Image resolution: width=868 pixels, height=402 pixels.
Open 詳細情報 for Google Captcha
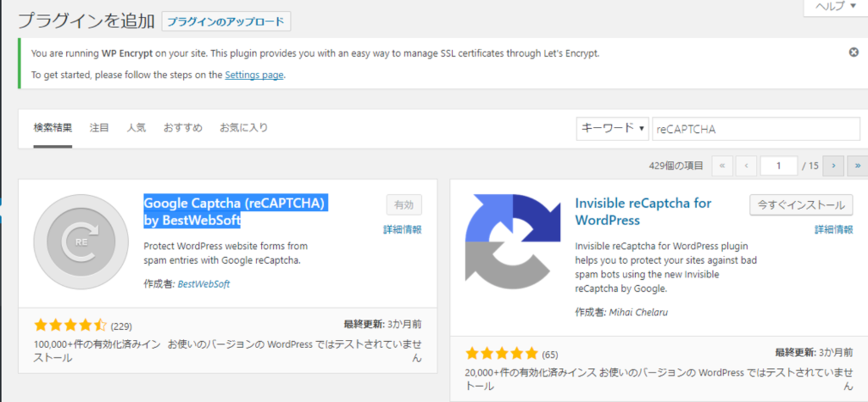(x=402, y=229)
